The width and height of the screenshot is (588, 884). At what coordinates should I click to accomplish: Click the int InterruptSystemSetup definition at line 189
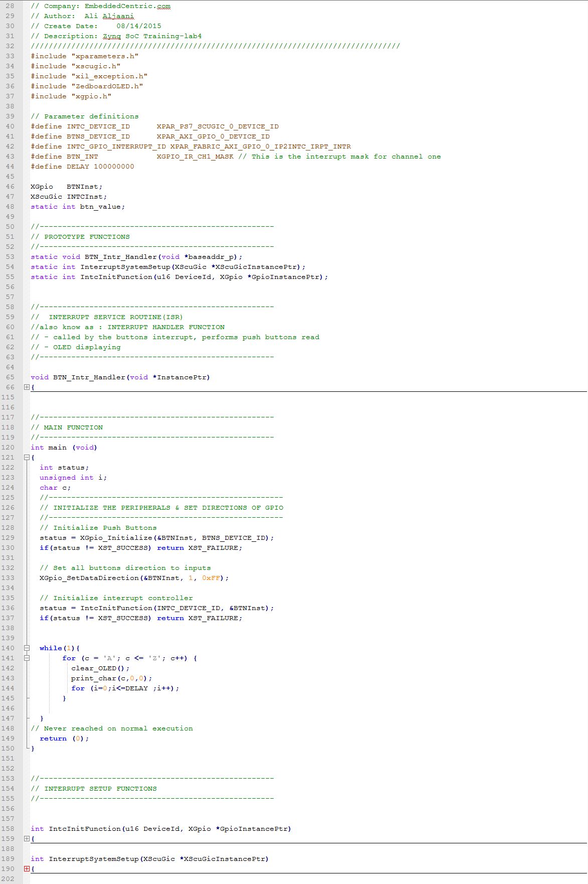point(150,859)
